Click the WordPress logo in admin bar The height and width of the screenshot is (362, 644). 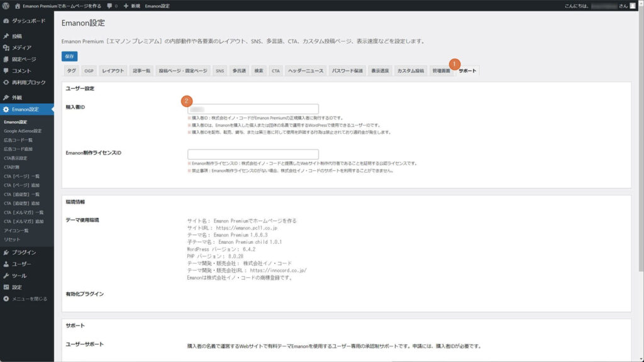pyautogui.click(x=6, y=6)
